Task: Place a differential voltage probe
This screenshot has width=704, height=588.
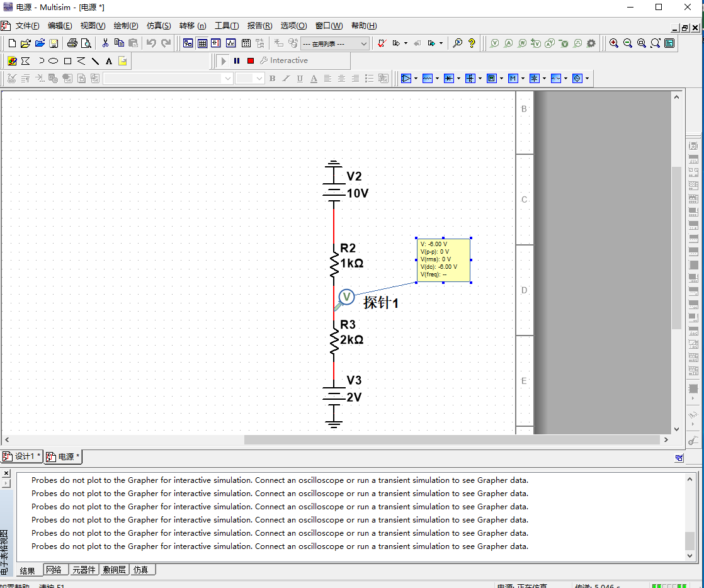Action: coord(536,43)
